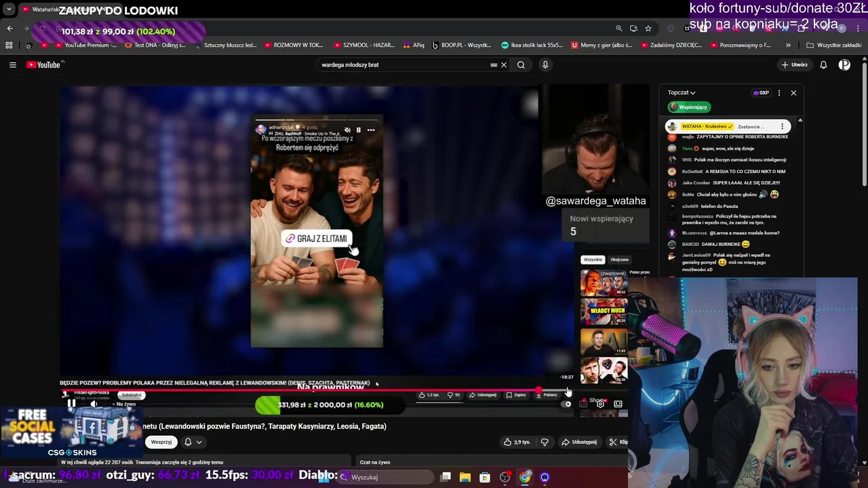
Task: Dislike the live stream
Action: [544, 442]
